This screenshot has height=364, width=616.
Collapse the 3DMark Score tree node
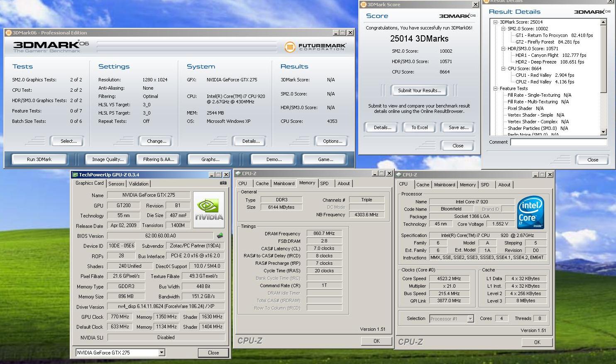[495, 22]
